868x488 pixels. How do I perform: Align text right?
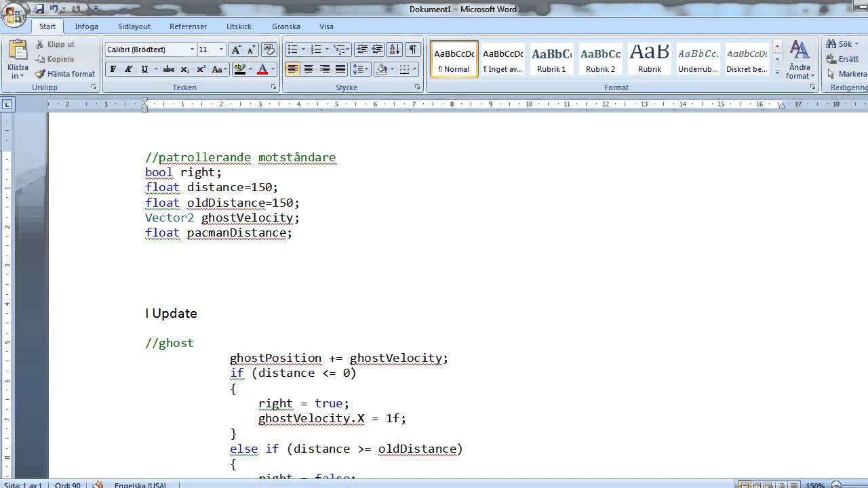point(325,69)
